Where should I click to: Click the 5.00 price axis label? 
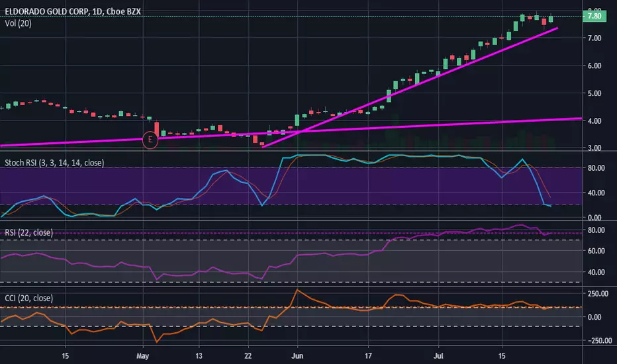(594, 93)
